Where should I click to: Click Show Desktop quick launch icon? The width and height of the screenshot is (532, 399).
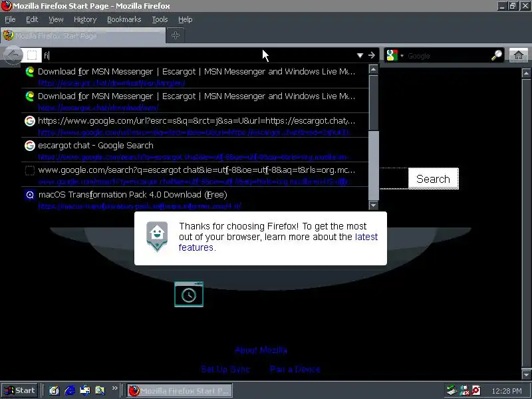pyautogui.click(x=55, y=390)
